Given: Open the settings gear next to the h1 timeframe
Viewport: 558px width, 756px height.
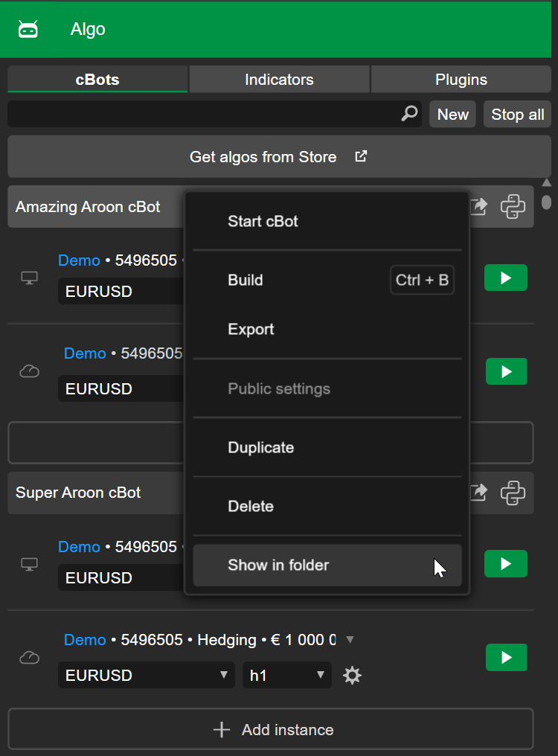Looking at the screenshot, I should click(x=352, y=676).
